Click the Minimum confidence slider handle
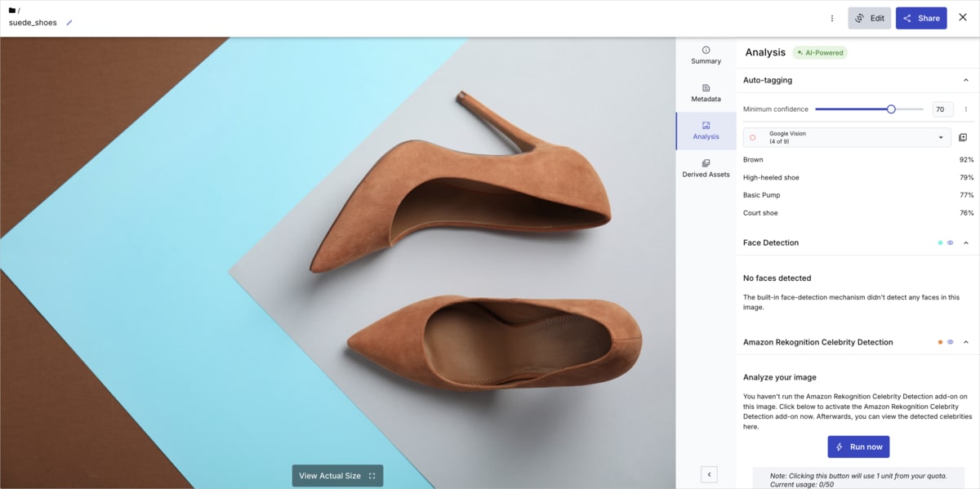Image resolution: width=980 pixels, height=489 pixels. click(891, 109)
